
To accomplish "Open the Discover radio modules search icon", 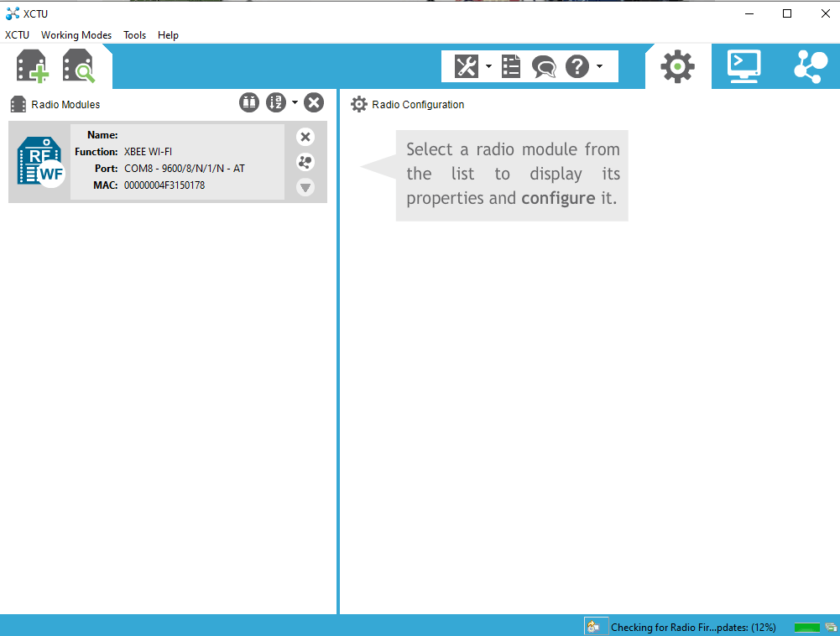I will coord(79,66).
